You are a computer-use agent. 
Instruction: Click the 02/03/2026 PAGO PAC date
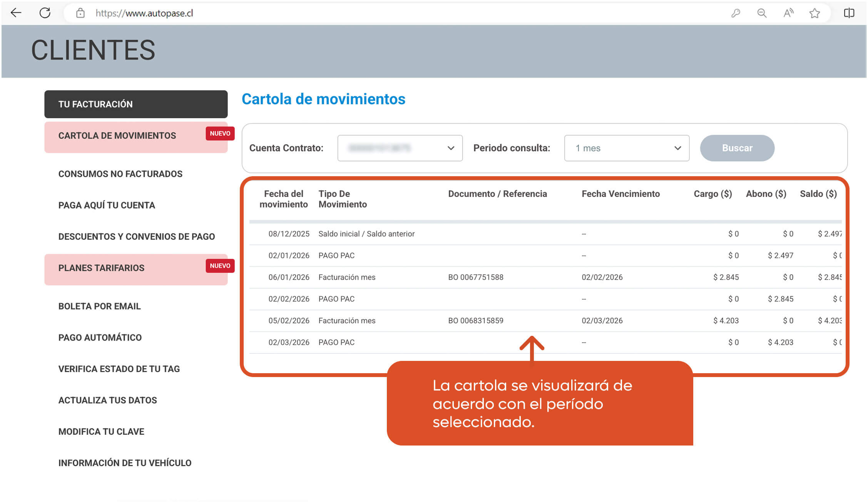click(289, 342)
